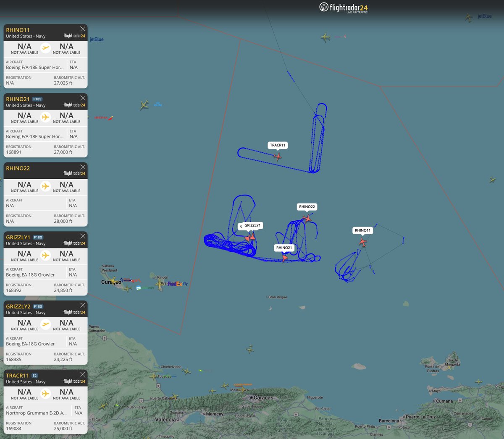This screenshot has height=439, width=504.
Task: Click the Maracay city label
Action: coord(215,414)
